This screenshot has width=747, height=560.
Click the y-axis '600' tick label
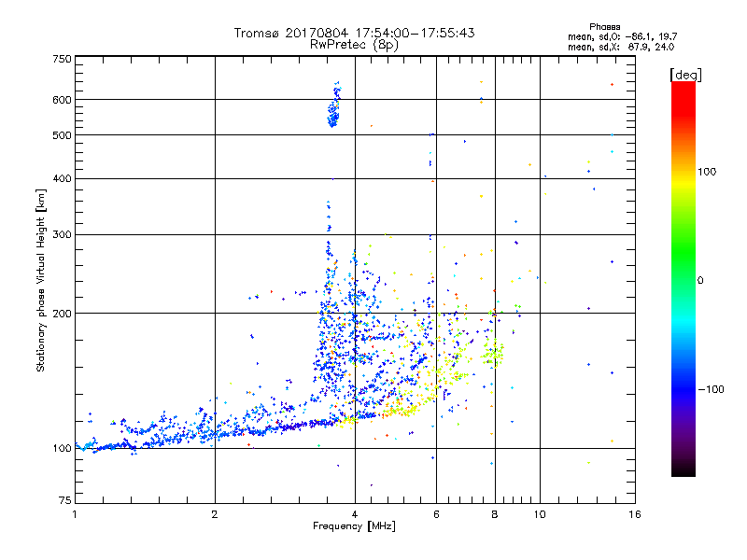coord(62,100)
